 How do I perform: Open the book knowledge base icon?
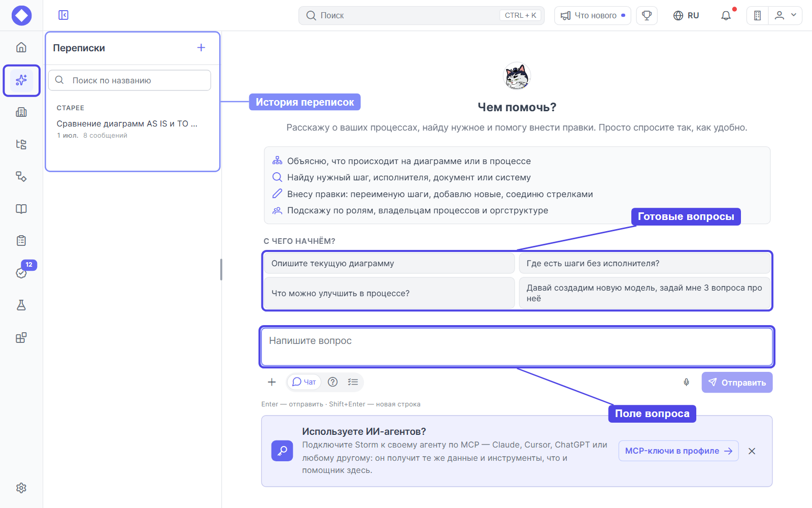click(21, 209)
